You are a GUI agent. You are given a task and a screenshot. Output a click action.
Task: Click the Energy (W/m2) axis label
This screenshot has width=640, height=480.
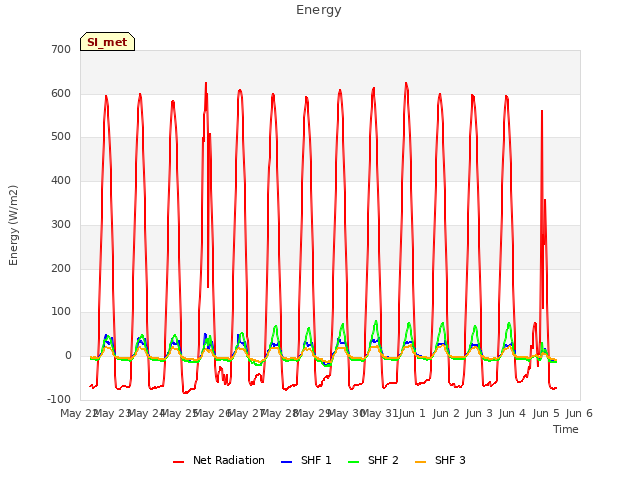pos(13,225)
